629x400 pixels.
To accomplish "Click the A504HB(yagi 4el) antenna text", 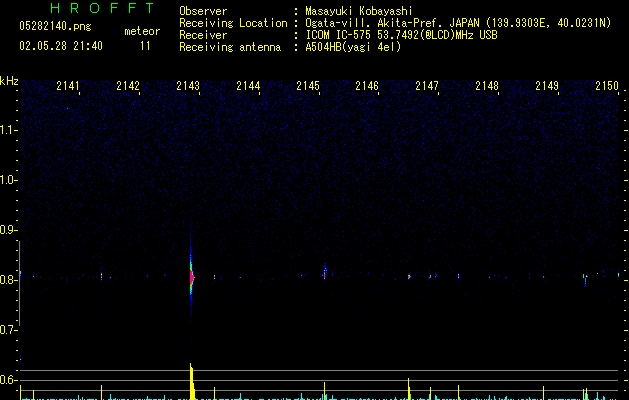I will pos(353,47).
